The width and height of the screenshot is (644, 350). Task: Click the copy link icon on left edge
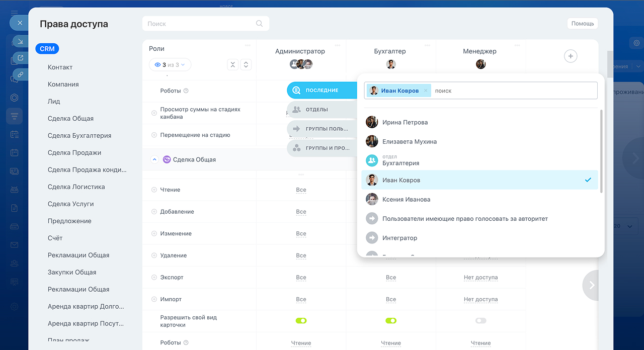[20, 74]
